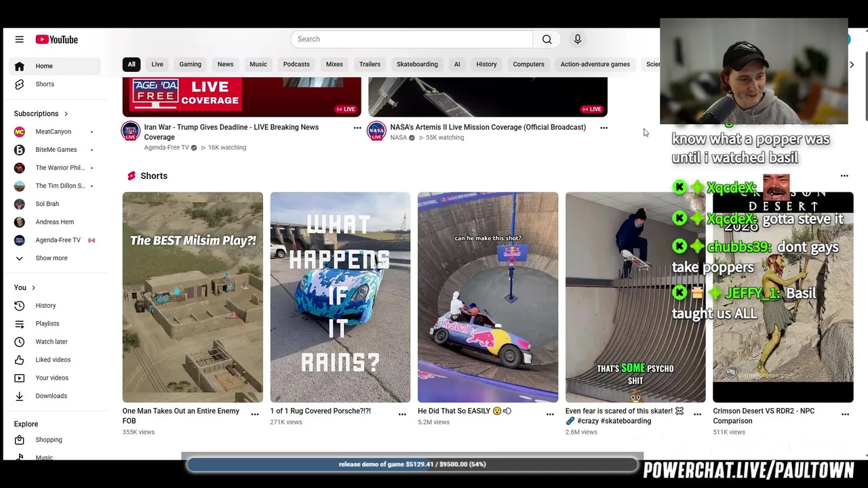
Task: Select the Podcasts filter chip
Action: [x=296, y=64]
